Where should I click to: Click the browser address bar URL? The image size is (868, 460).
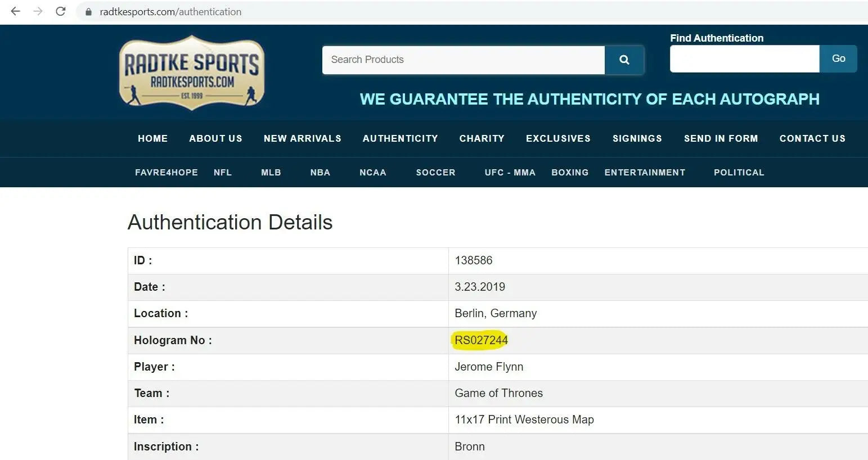point(170,12)
